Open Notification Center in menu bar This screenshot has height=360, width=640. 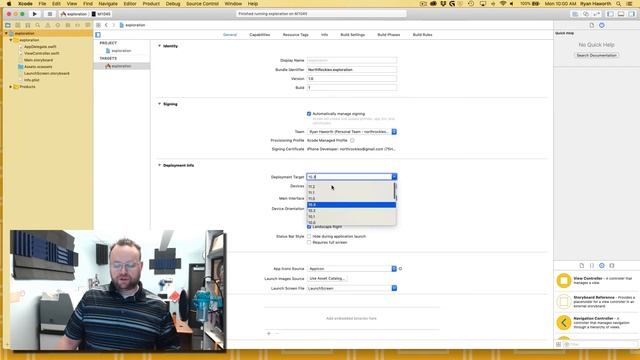(x=630, y=4)
